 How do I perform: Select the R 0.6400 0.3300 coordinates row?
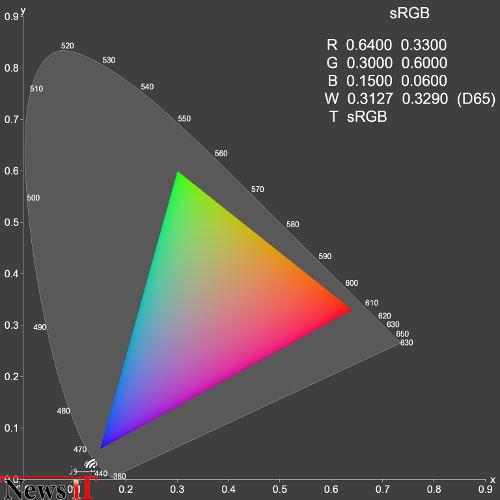tap(387, 45)
